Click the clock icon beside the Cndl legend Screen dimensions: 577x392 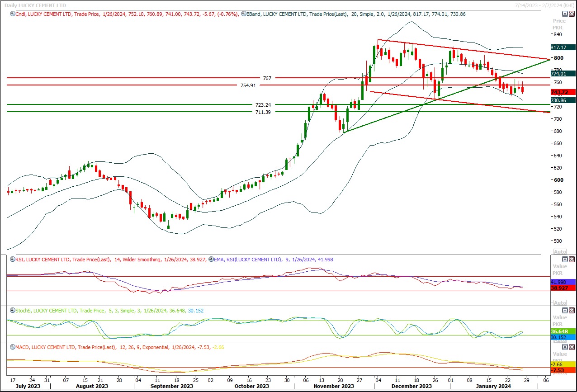[x=12, y=14]
